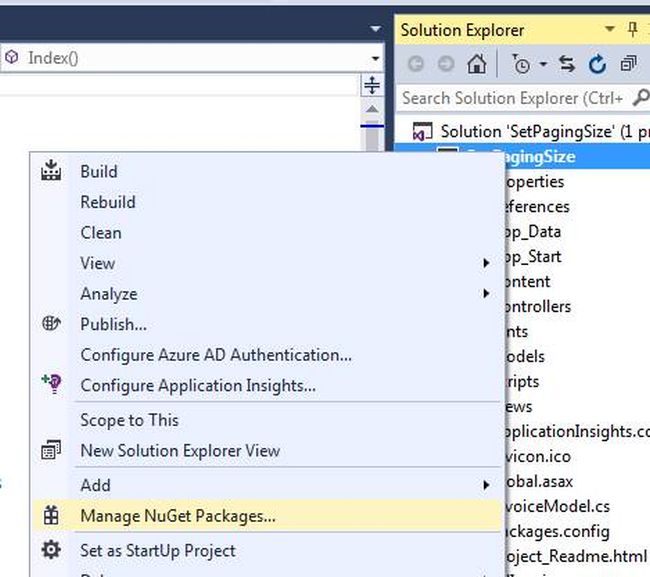The image size is (650, 577).
Task: Select the ApplicationInsights config file
Action: (577, 432)
